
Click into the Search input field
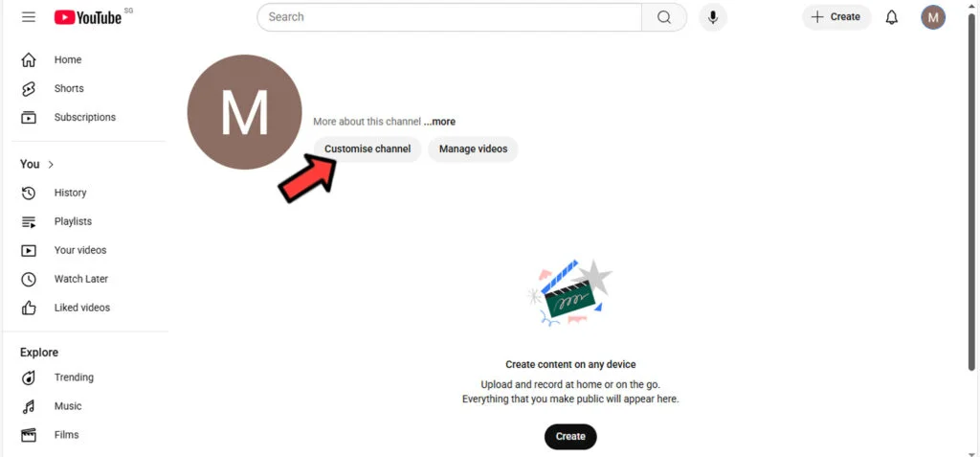point(450,17)
